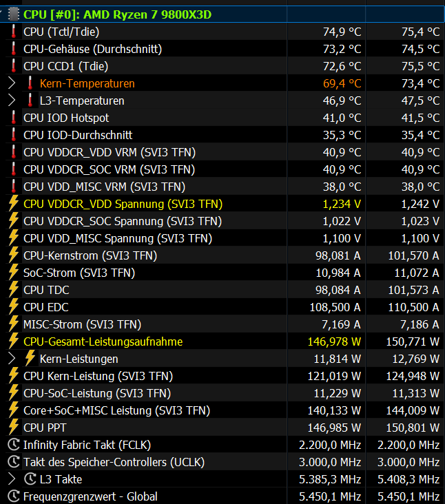Select the CPU-Gehäuse (Durchschnitt) row
The image size is (445, 504).
pyautogui.click(x=222, y=49)
